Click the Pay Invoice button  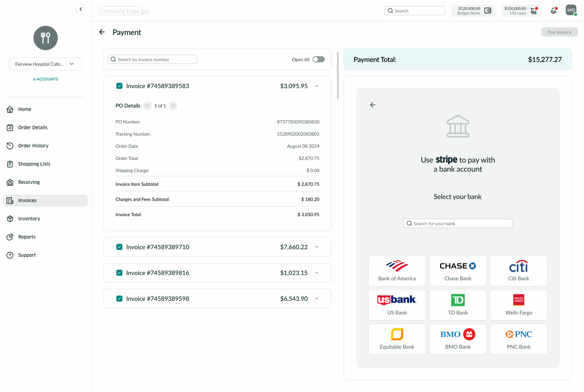pos(560,32)
